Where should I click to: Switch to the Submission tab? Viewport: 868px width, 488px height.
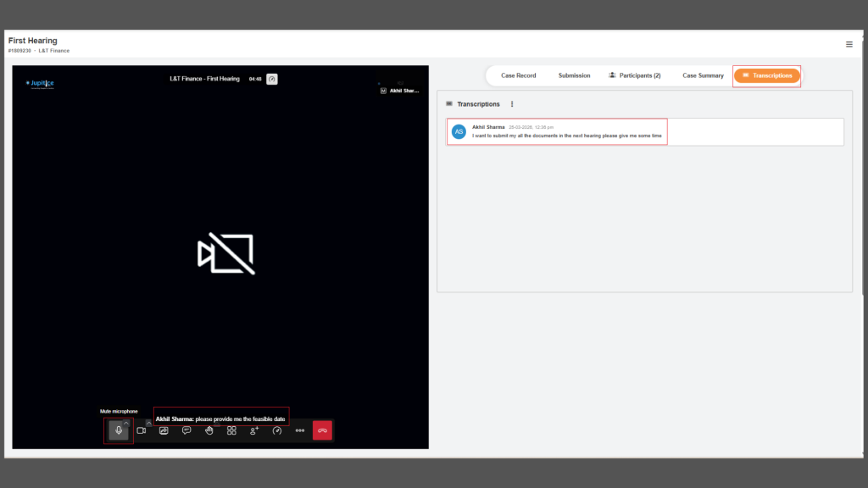pyautogui.click(x=574, y=75)
